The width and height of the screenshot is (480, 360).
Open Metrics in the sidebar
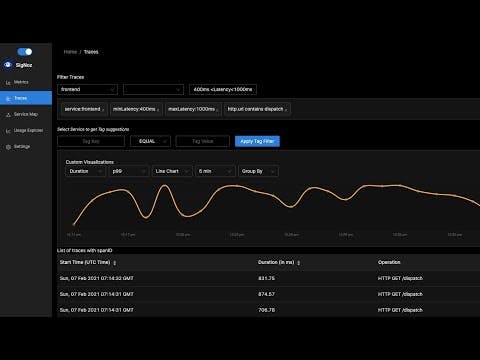pyautogui.click(x=21, y=82)
